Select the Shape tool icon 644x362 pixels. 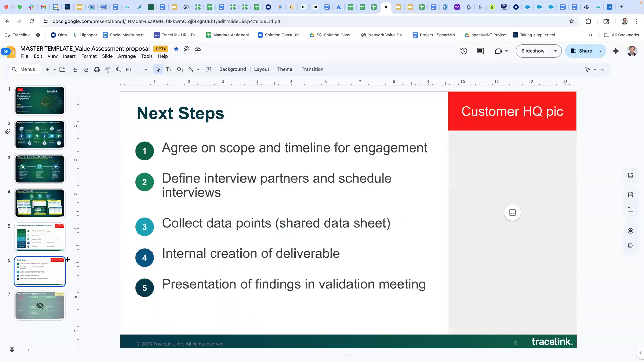tap(180, 69)
